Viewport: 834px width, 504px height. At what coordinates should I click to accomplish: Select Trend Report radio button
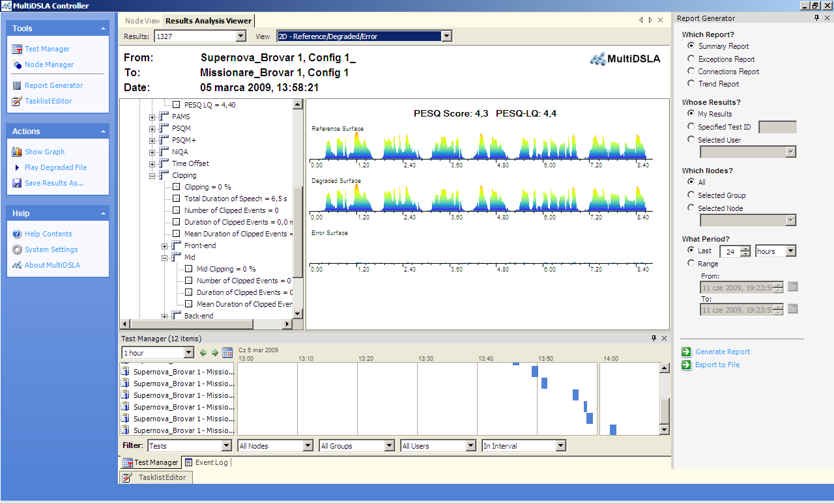[x=691, y=84]
